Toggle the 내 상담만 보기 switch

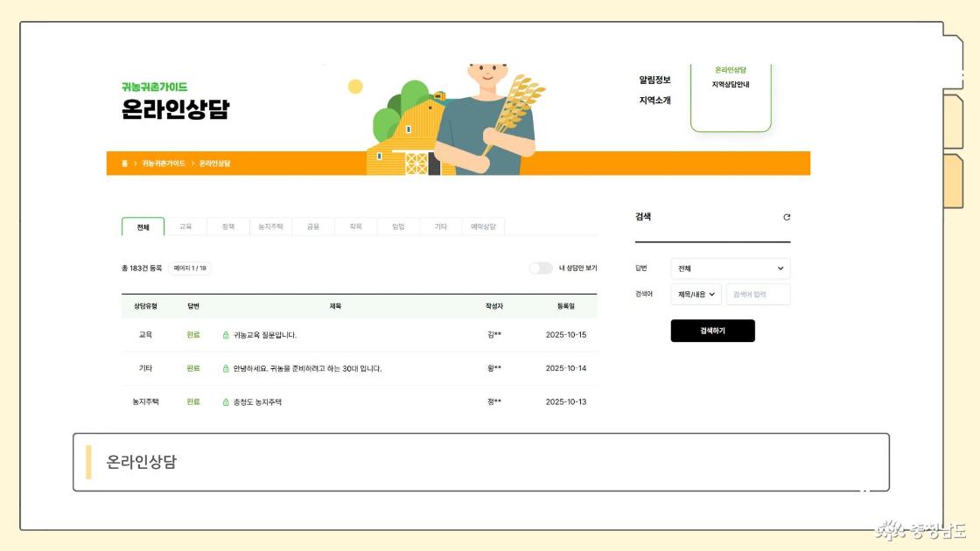[541, 269]
